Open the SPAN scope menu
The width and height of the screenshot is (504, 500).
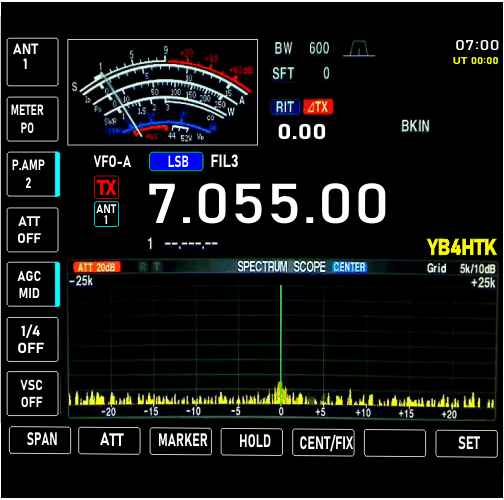40,440
